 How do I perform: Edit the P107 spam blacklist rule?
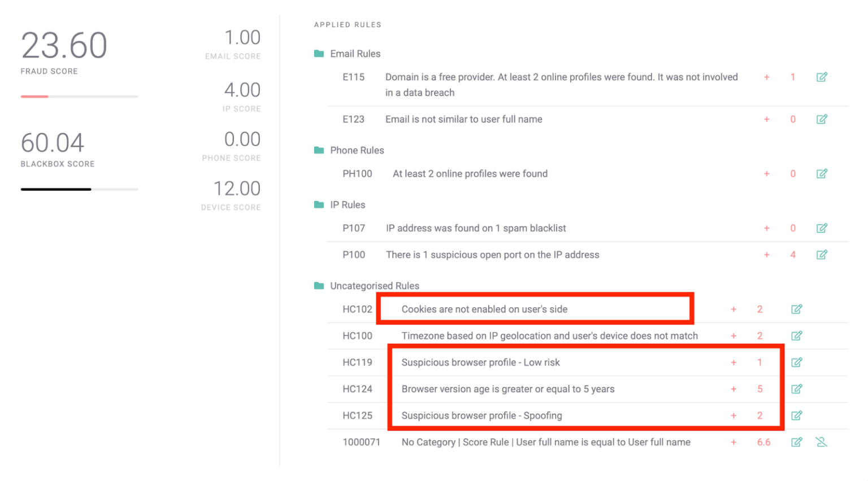pos(821,228)
